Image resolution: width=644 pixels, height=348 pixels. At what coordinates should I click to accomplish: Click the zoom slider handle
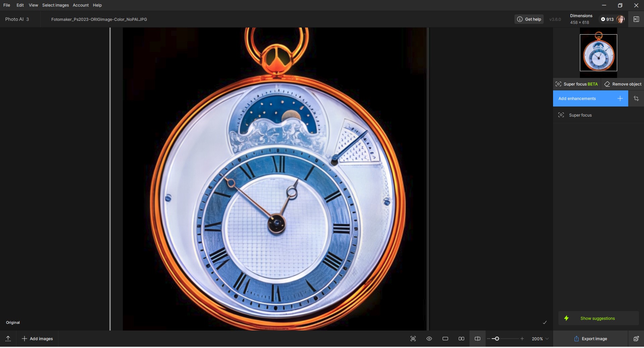coord(497,339)
